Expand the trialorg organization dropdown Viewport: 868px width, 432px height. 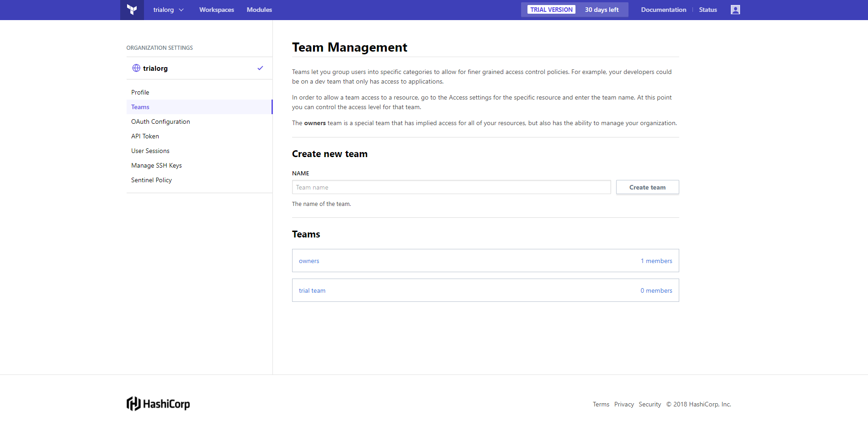[168, 10]
